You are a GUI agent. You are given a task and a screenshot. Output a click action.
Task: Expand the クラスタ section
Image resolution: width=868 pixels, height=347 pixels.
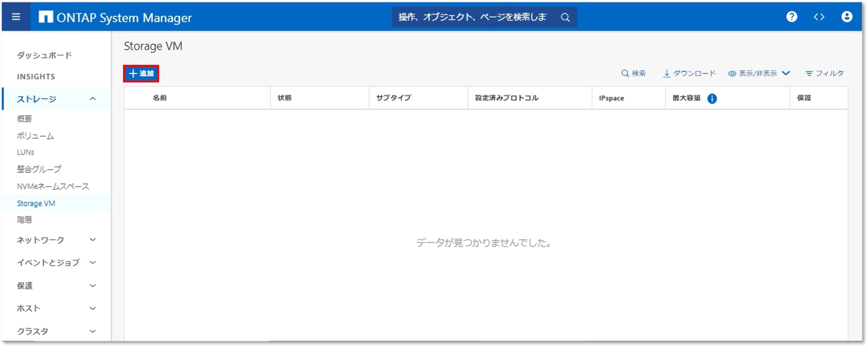tap(56, 332)
